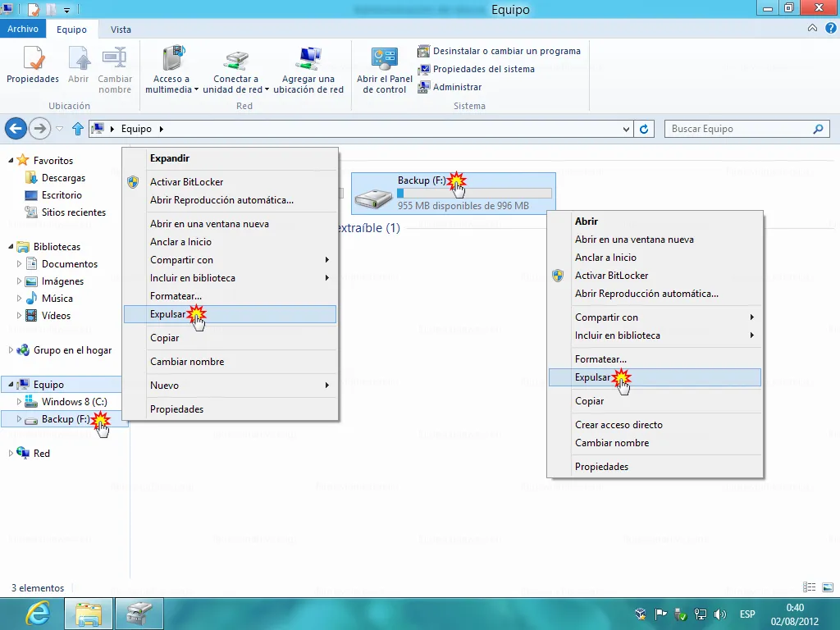Open the recent locations dropdown arrow
Viewport: 840px width, 630px height.
[x=59, y=129]
